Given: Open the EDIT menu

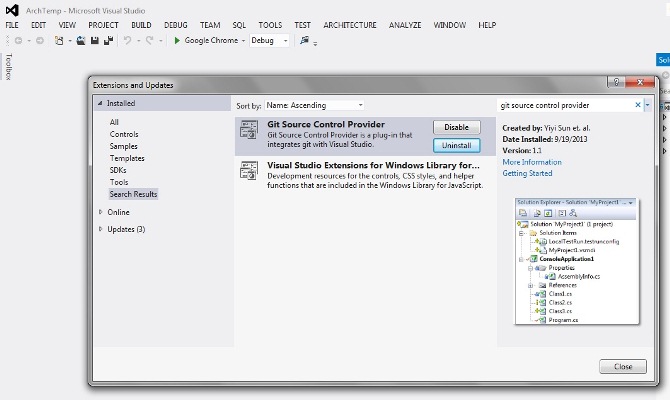Looking at the screenshot, I should click(x=38, y=25).
